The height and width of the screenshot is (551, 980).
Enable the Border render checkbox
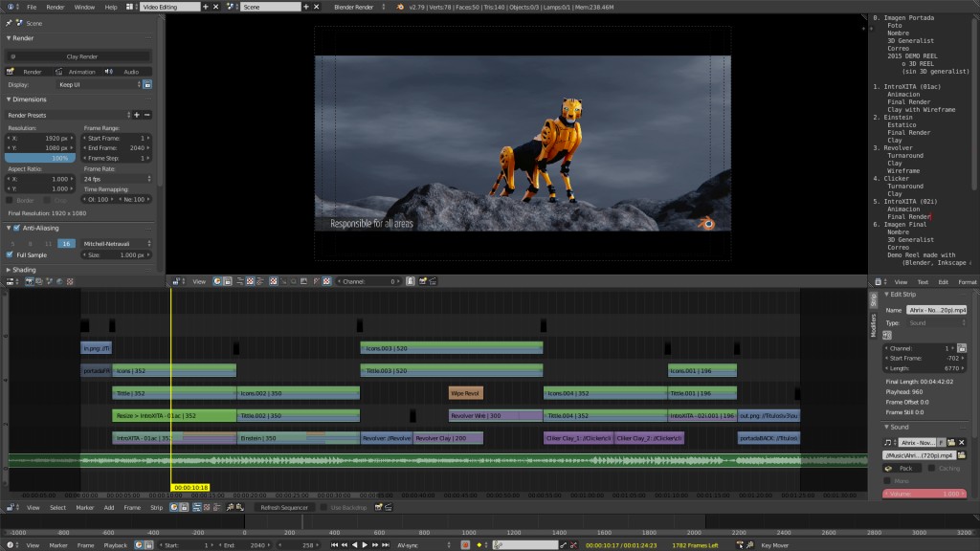pos(10,198)
